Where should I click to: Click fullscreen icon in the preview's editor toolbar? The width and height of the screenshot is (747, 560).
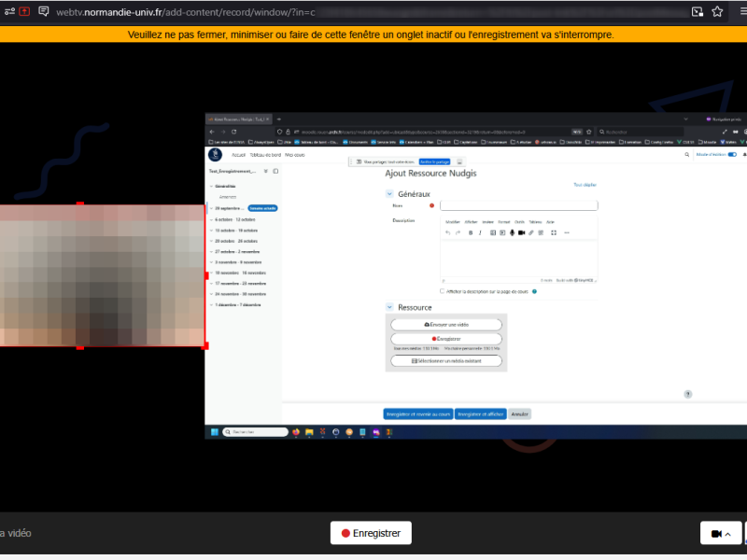pos(554,232)
